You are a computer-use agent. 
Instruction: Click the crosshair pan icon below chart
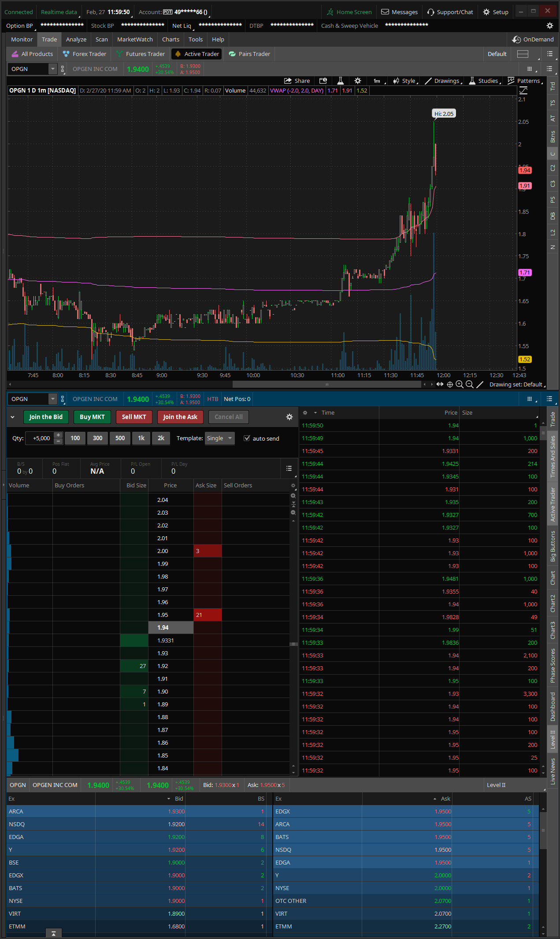point(450,384)
